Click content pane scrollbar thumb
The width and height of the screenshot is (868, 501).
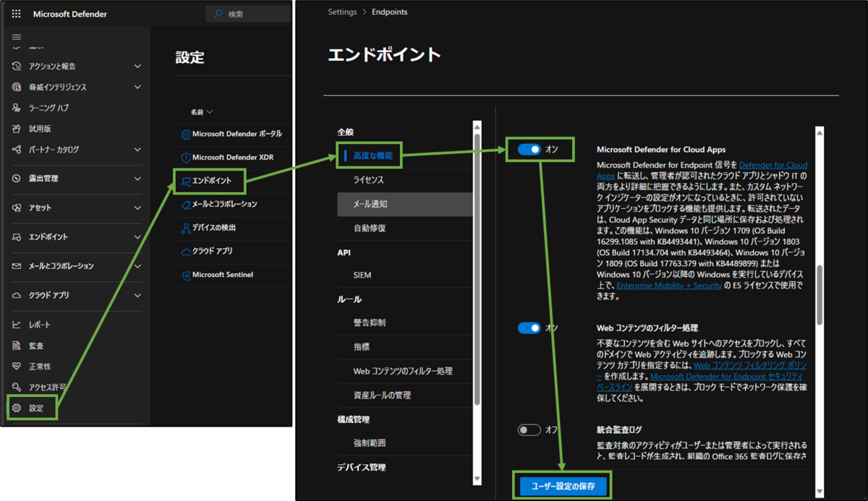(x=820, y=294)
